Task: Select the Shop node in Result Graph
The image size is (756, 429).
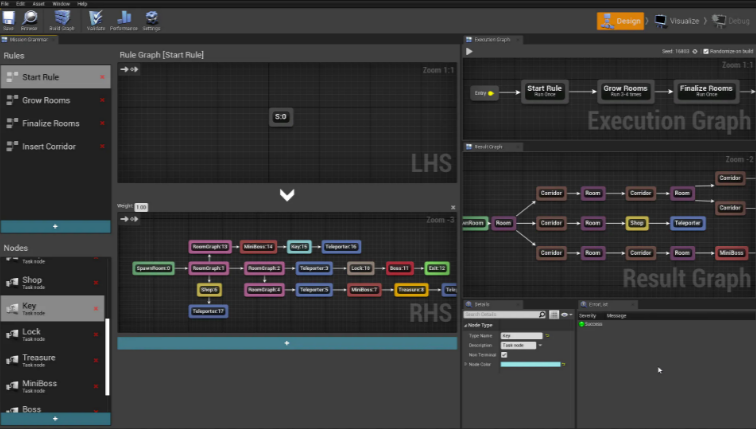Action: pos(636,223)
